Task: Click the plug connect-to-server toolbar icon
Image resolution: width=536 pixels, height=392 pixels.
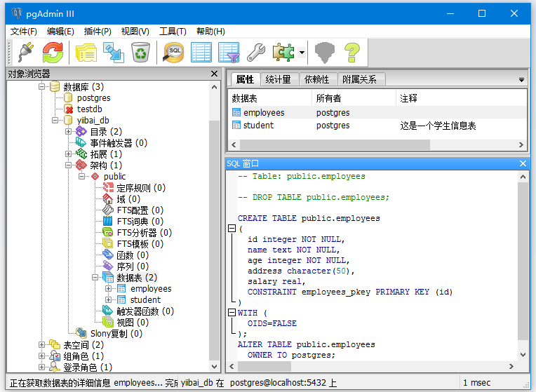Action: [25, 53]
